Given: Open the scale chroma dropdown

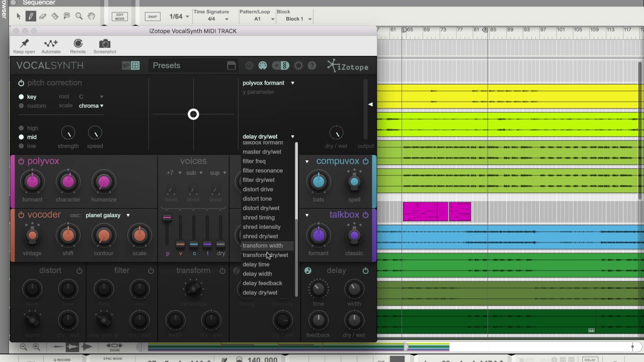Looking at the screenshot, I should (91, 106).
